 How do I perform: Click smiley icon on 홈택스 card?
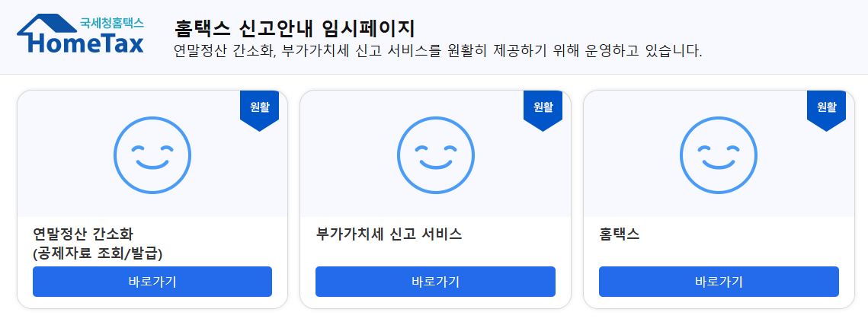click(x=719, y=155)
